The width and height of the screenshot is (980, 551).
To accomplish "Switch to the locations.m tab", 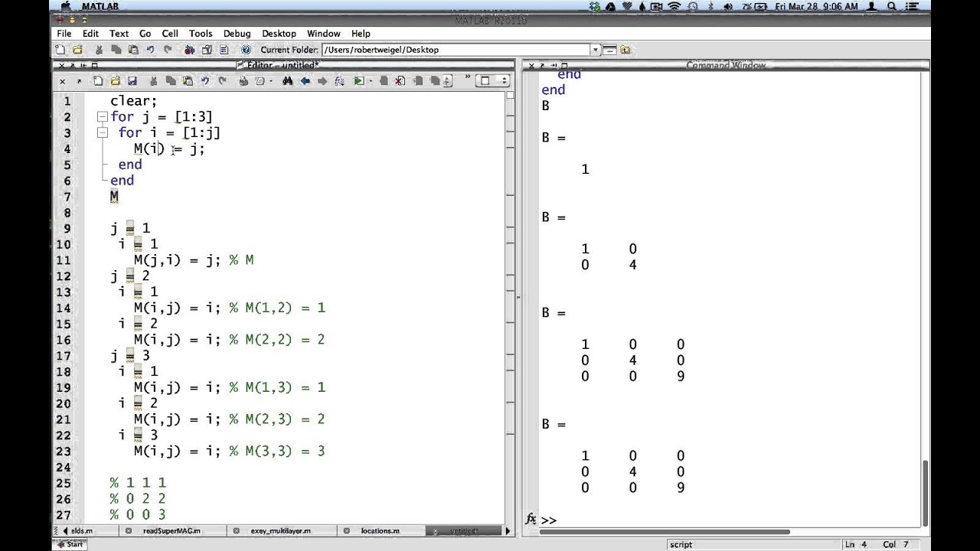I will (379, 530).
